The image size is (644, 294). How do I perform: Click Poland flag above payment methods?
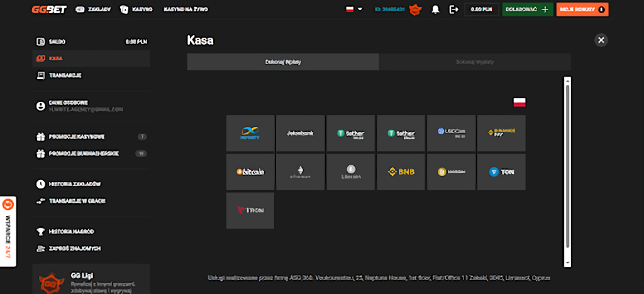[x=519, y=102]
